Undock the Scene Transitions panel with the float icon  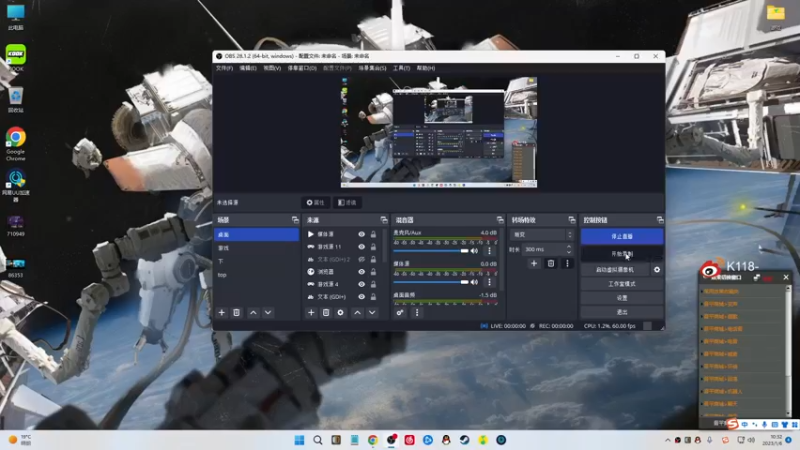pyautogui.click(x=571, y=220)
